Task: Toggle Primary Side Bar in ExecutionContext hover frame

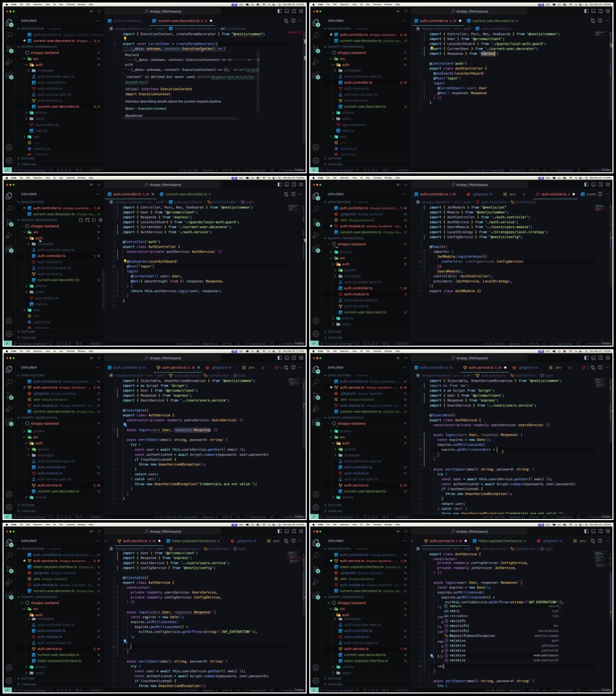Action: click(x=279, y=11)
